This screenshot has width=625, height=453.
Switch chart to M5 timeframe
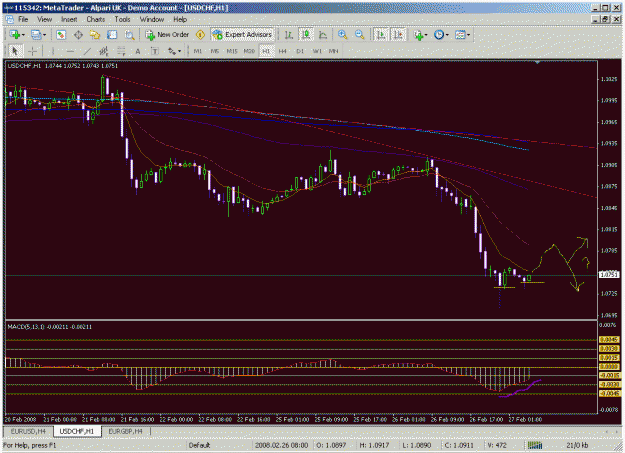pos(215,51)
